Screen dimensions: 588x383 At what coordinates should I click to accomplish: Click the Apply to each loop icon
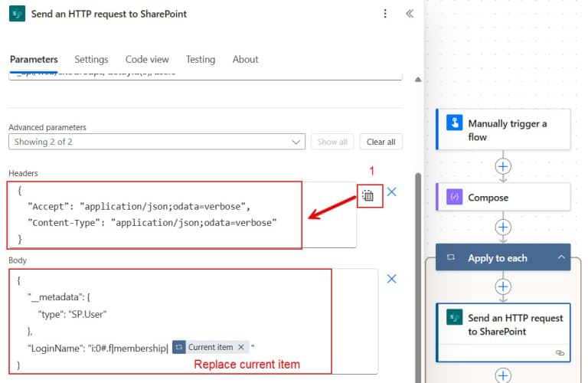(x=451, y=257)
